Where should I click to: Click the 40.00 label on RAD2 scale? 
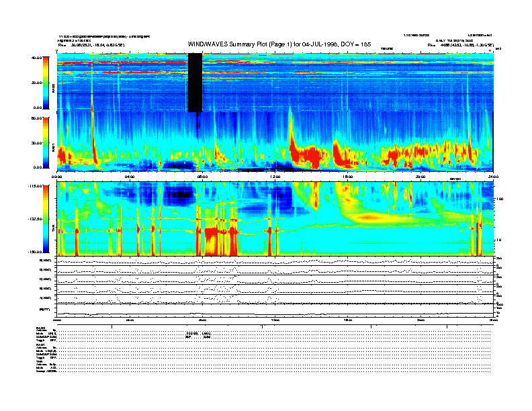point(36,58)
